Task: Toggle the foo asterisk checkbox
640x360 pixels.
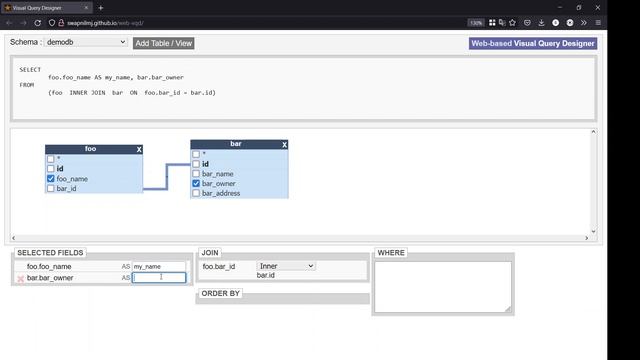Action: pos(51,159)
